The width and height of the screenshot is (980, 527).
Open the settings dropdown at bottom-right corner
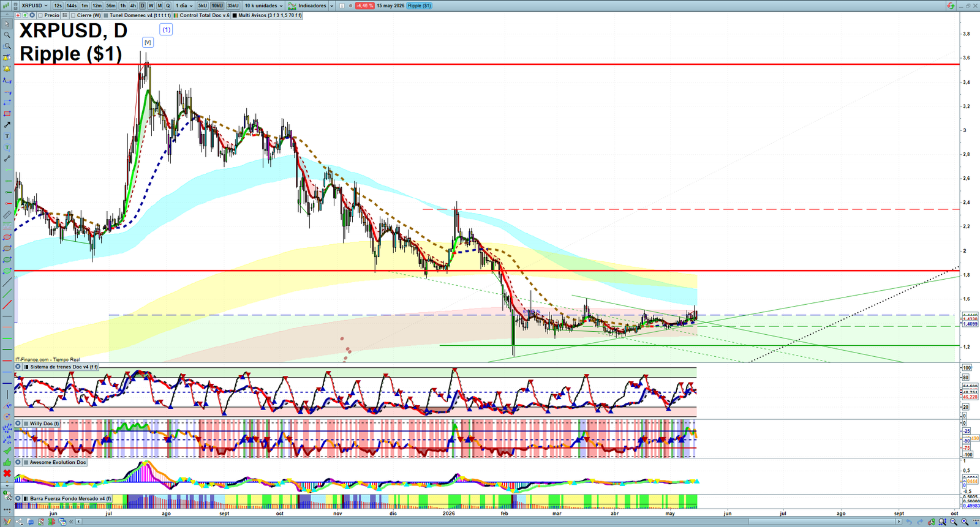pyautogui.click(x=976, y=521)
